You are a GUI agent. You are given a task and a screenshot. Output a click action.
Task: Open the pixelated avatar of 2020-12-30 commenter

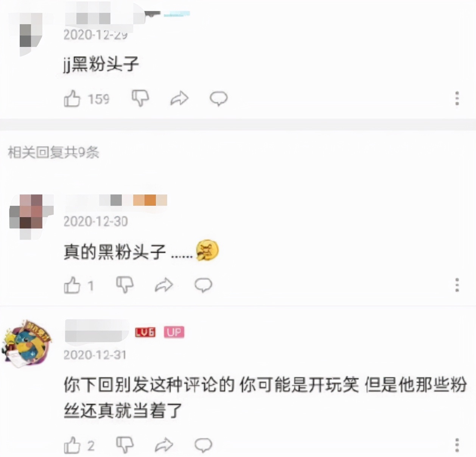coord(31,217)
